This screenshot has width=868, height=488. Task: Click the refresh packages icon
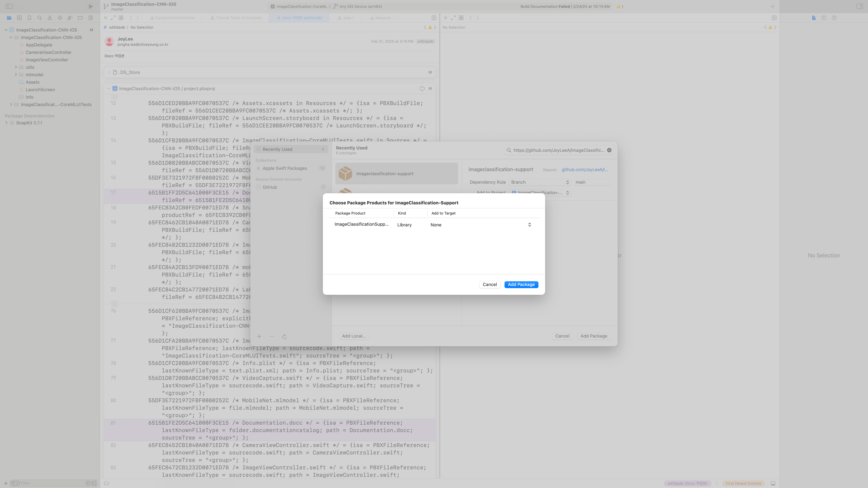(284, 337)
